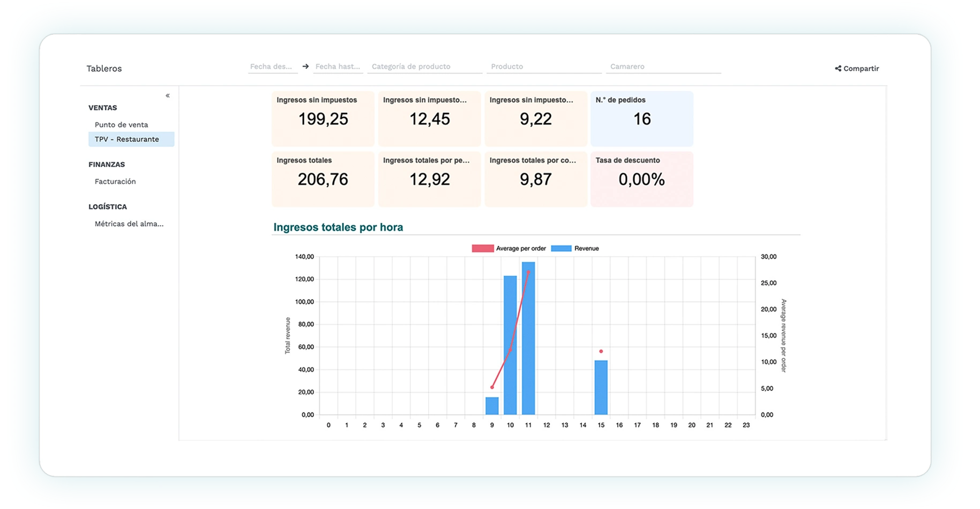The image size is (980, 509).
Task: Select TPV - Restaurante dashboard
Action: 127,139
